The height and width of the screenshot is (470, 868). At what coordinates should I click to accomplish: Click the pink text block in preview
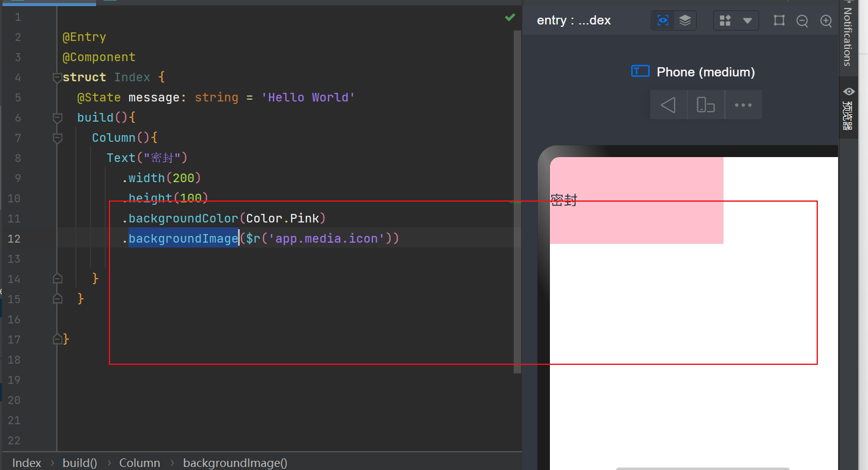637,200
